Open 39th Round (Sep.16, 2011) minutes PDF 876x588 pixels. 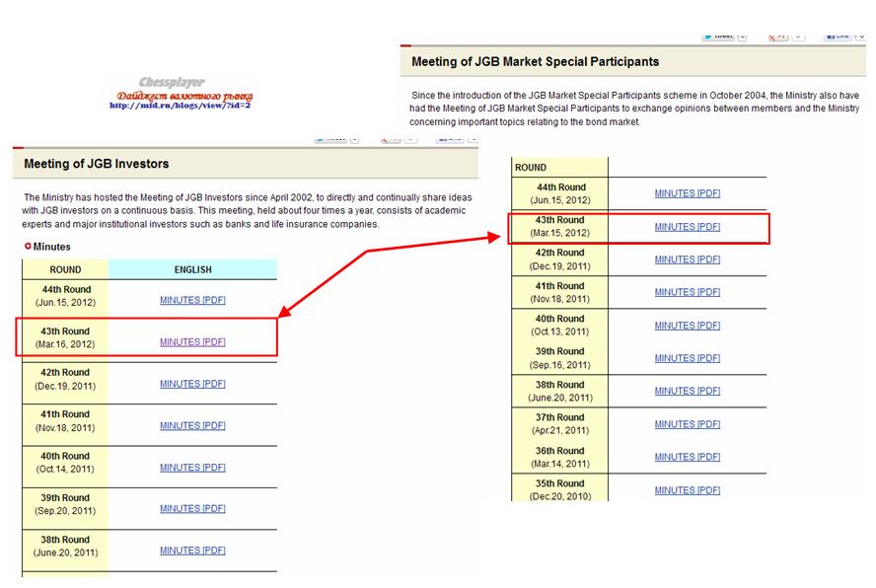pyautogui.click(x=687, y=358)
